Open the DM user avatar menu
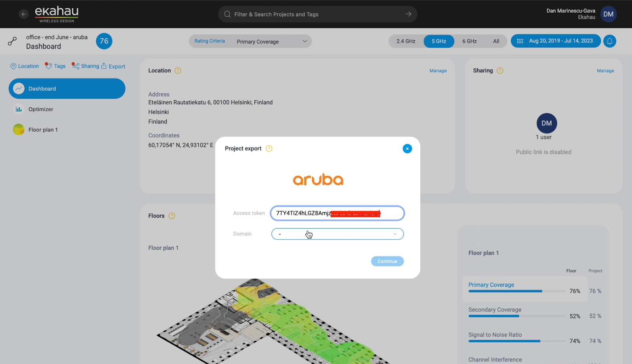Image resolution: width=632 pixels, height=364 pixels. (608, 14)
